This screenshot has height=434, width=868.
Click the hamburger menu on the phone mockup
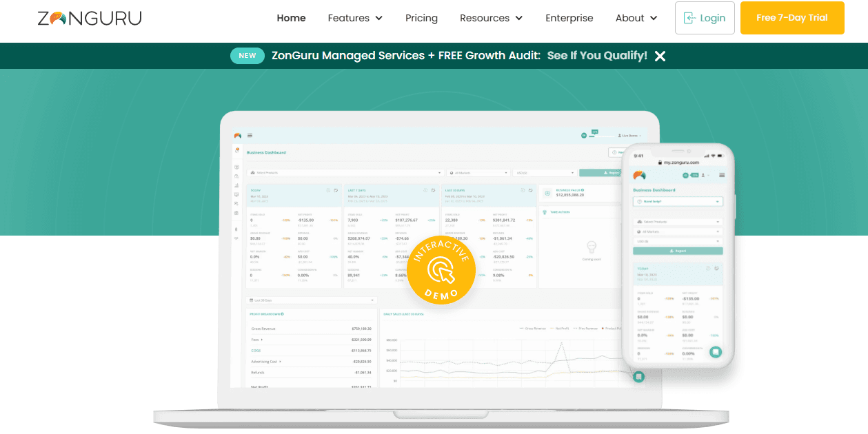coord(722,175)
